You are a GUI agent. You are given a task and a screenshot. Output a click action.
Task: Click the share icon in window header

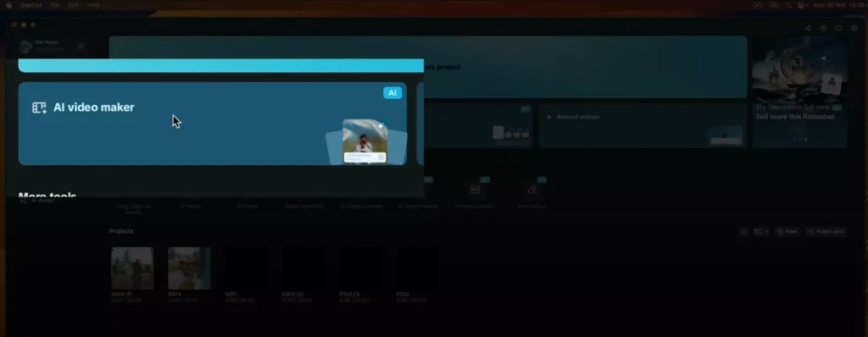tap(808, 28)
